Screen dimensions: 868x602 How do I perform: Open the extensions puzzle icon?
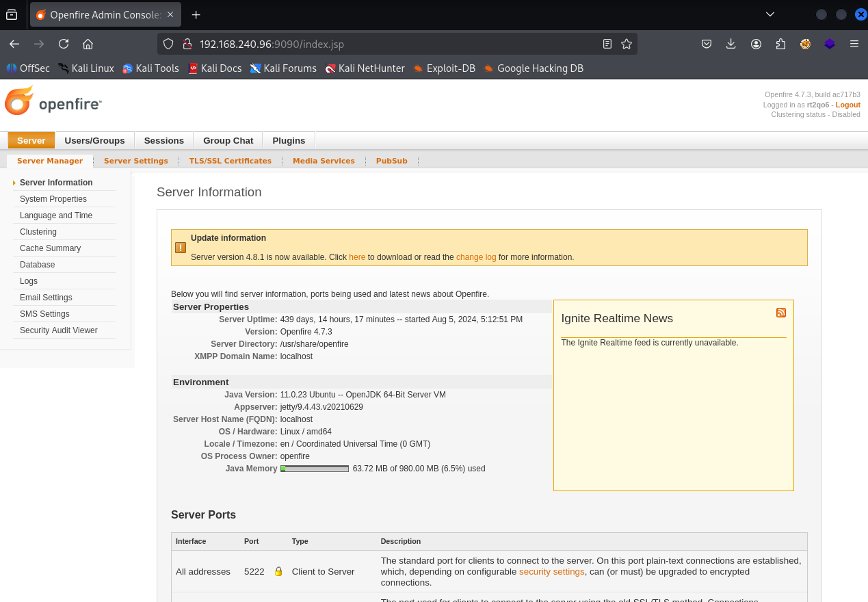[x=780, y=44]
